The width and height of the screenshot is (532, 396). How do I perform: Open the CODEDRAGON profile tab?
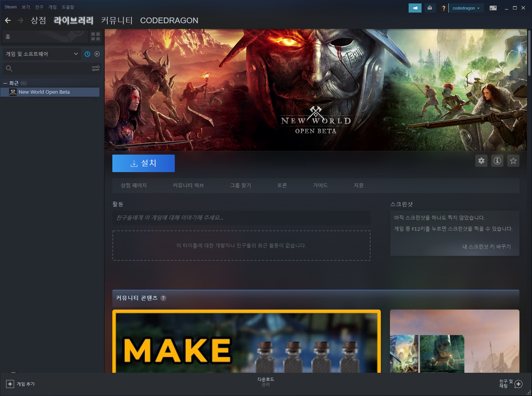(169, 20)
